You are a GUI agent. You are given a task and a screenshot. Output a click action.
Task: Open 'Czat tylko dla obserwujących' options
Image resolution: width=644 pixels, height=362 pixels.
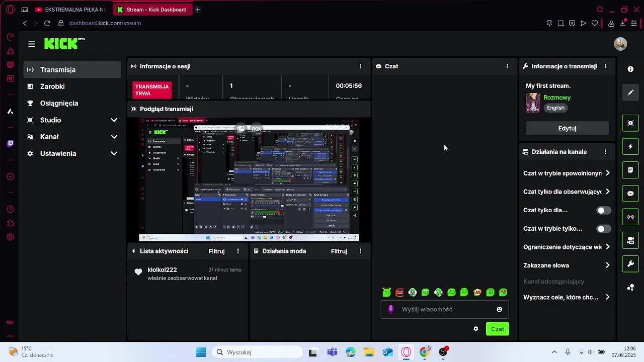567,192
